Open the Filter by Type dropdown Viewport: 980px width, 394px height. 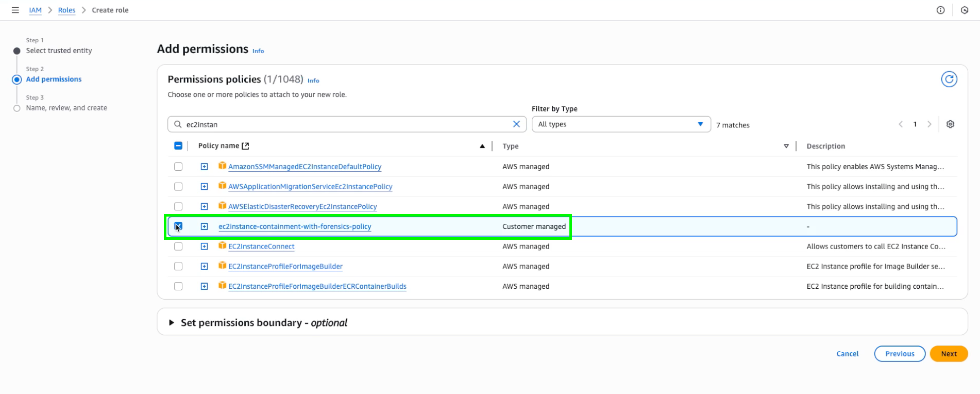(x=621, y=124)
